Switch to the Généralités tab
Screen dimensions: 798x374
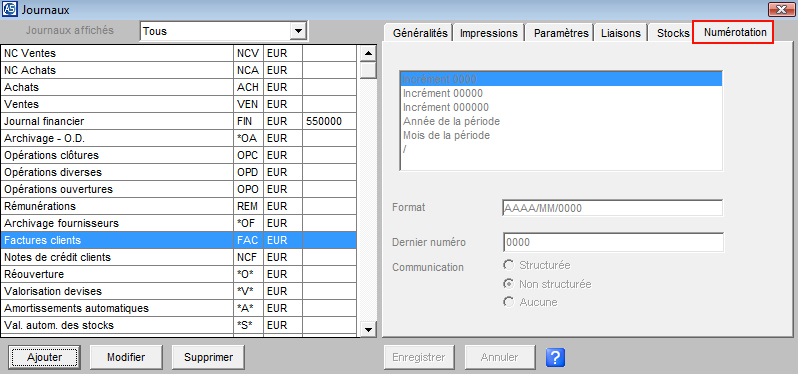420,33
